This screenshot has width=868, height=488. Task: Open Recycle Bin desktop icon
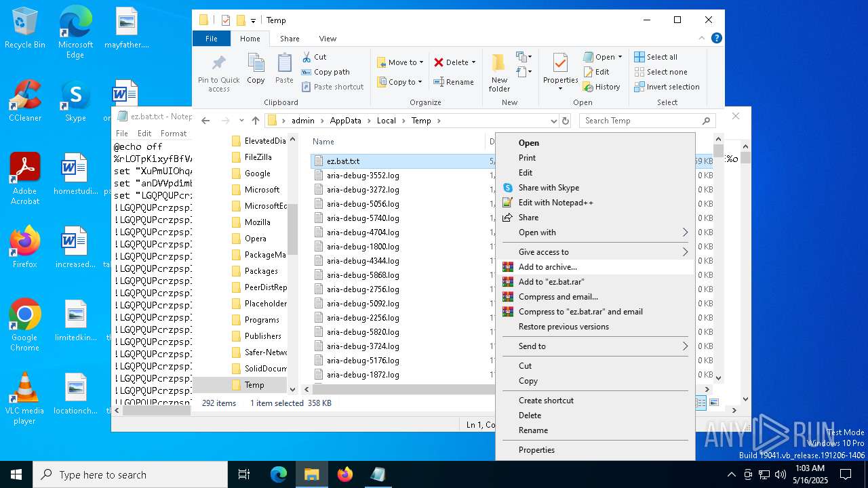click(x=25, y=28)
